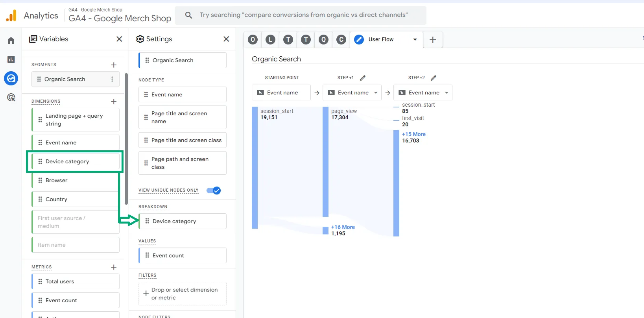
Task: Toggle View Unique Nodes Only switch
Action: [214, 190]
